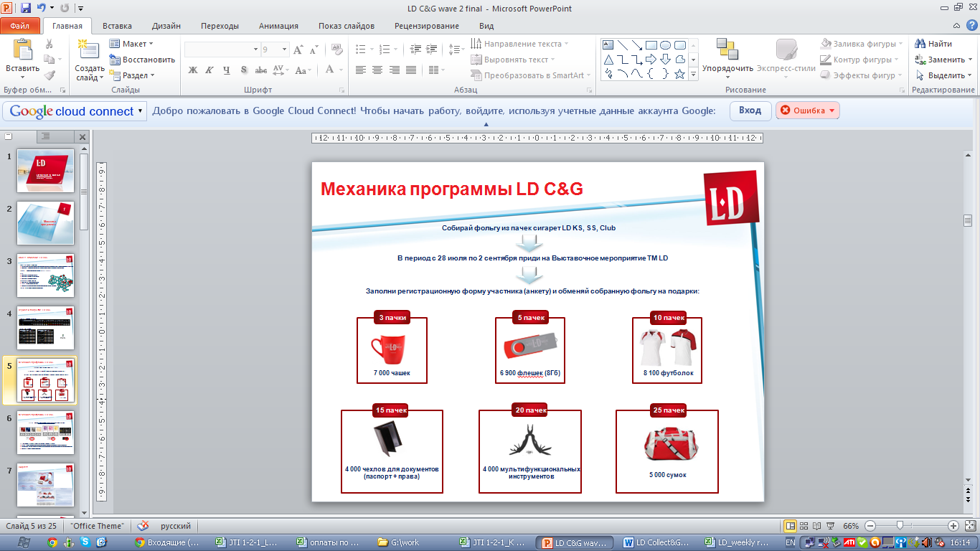Screen dimensions: 980x551
Task: Switch to the Animation (Анимация) tab
Action: click(279, 26)
